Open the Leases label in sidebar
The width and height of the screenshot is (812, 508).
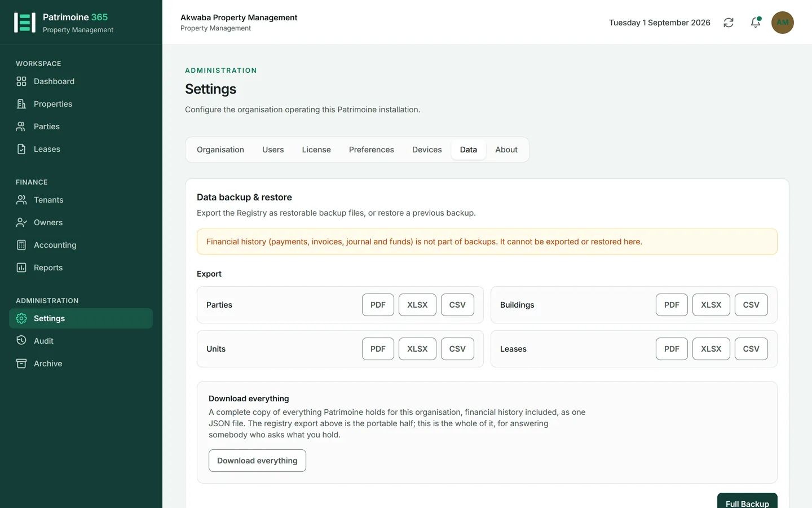(47, 149)
